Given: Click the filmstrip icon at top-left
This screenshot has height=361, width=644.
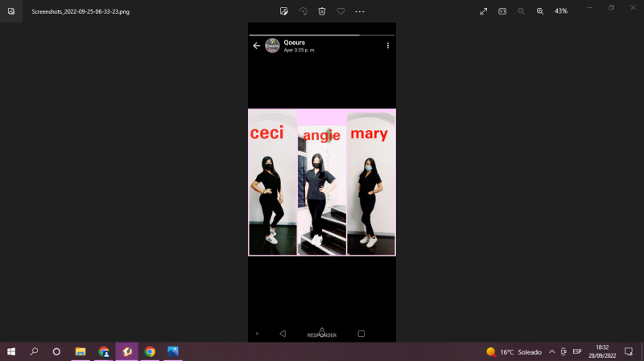Looking at the screenshot, I should point(11,11).
